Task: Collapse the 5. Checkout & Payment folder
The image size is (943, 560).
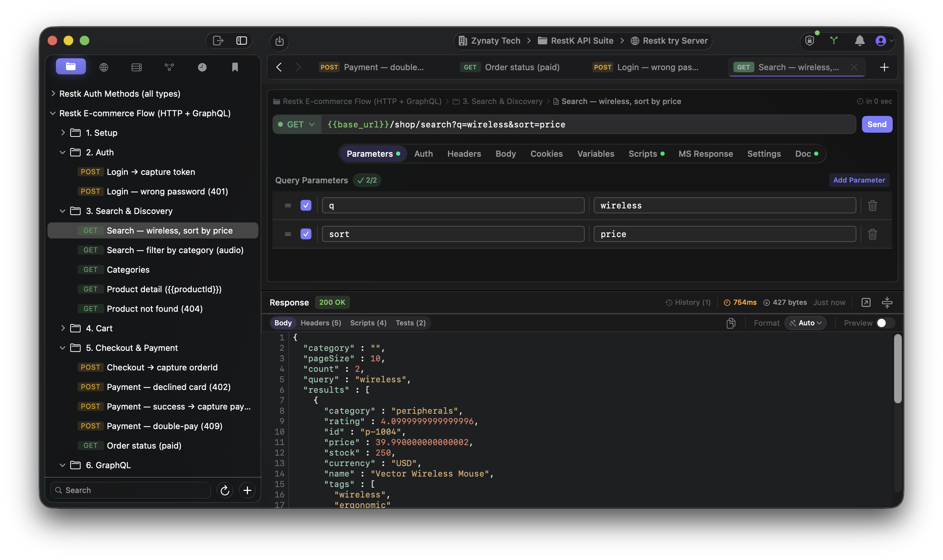Action: (x=63, y=347)
